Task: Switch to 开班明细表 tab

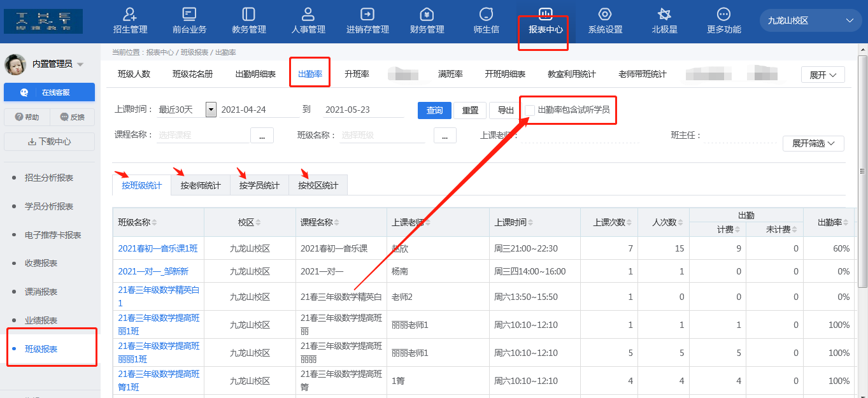Action: coord(505,74)
